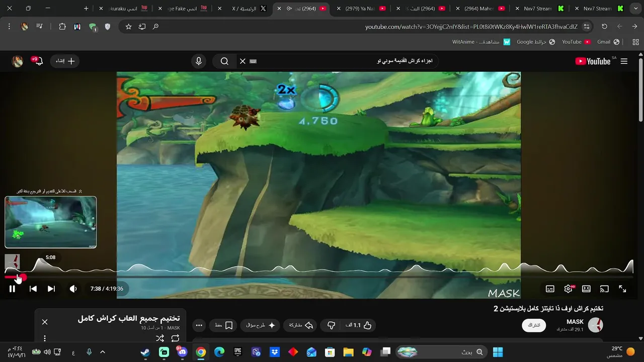This screenshot has height=362, width=644.
Task: Open Gmail bookmark
Action: pos(608,42)
